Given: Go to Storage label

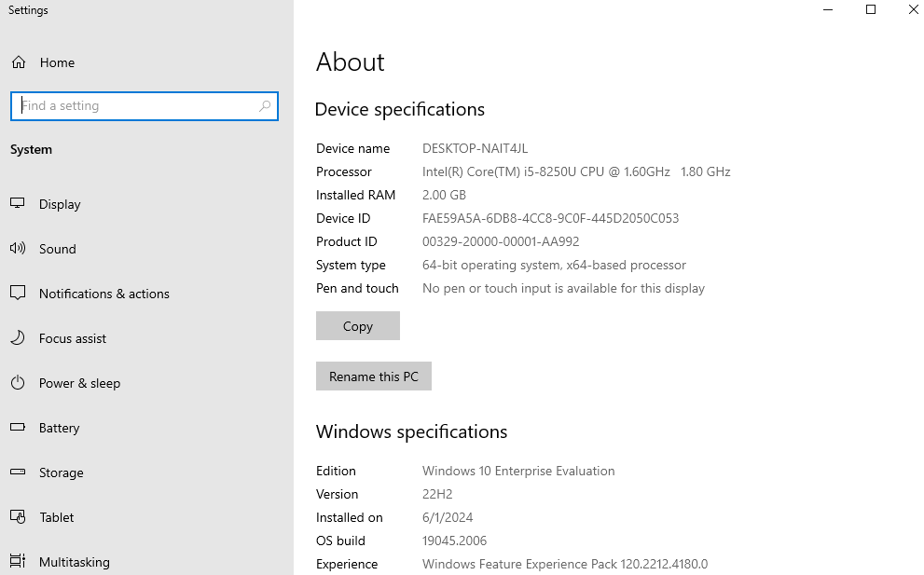Looking at the screenshot, I should click(62, 473).
